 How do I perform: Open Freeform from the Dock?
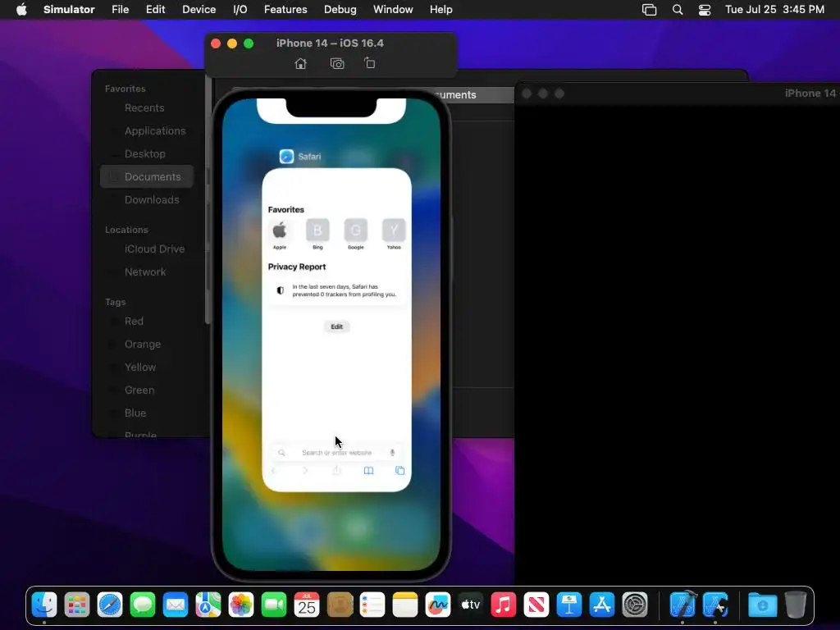pos(438,605)
